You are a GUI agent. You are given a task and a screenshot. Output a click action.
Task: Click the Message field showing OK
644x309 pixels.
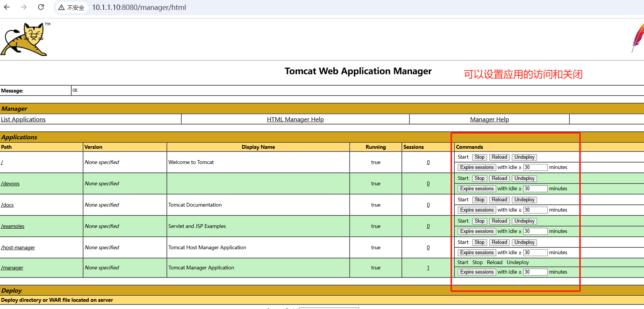click(x=358, y=91)
